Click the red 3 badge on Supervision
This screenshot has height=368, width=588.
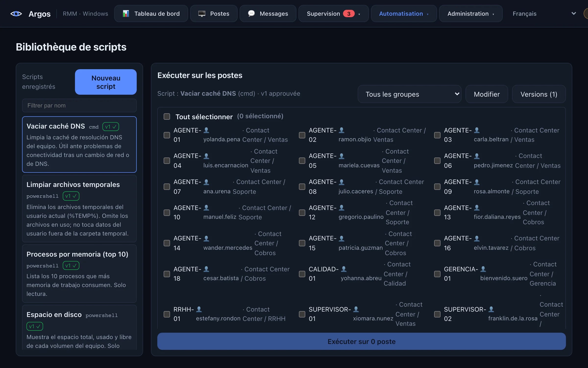[x=349, y=14]
